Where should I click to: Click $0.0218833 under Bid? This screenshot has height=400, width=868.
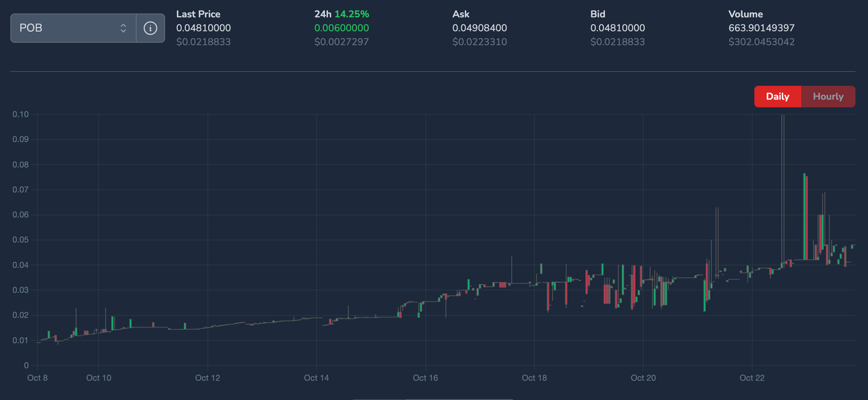[618, 42]
